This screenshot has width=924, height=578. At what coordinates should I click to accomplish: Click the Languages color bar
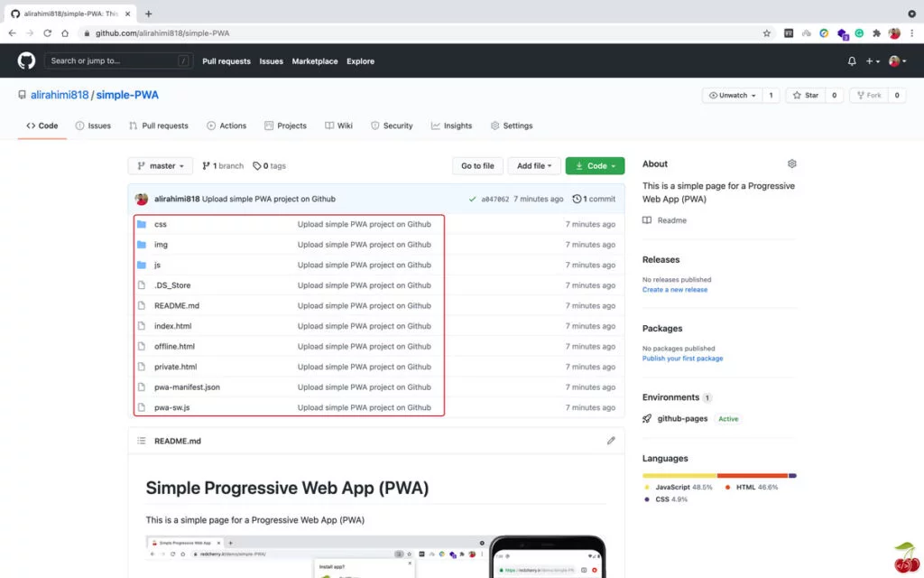[x=719, y=475]
